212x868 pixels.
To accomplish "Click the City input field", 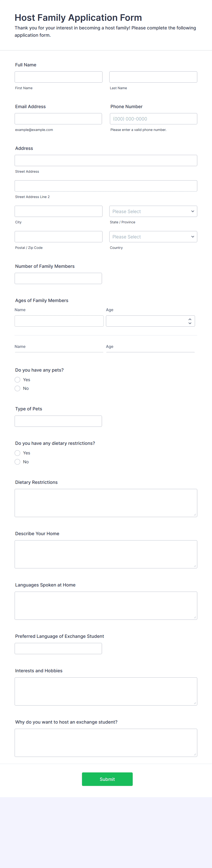I will 59,211.
